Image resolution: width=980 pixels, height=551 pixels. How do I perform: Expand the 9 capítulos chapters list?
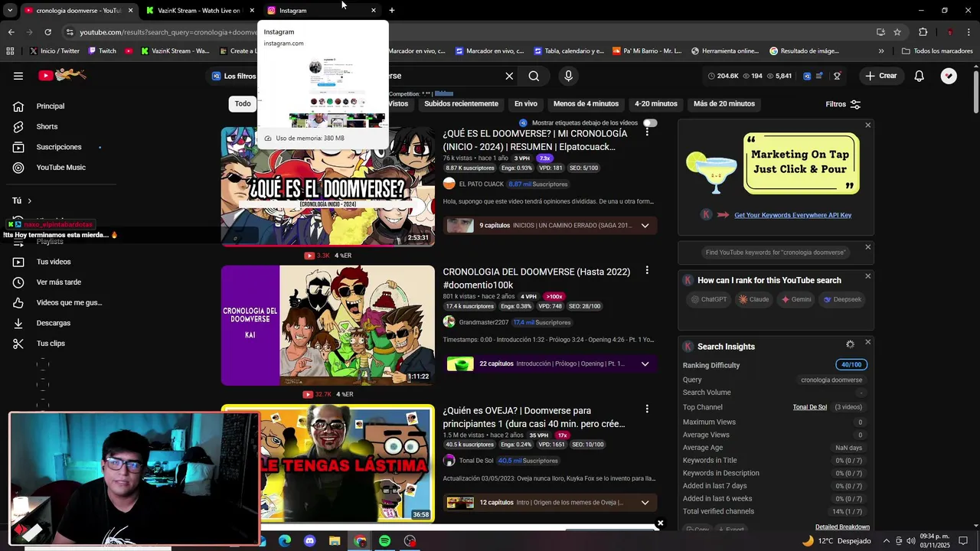(645, 226)
